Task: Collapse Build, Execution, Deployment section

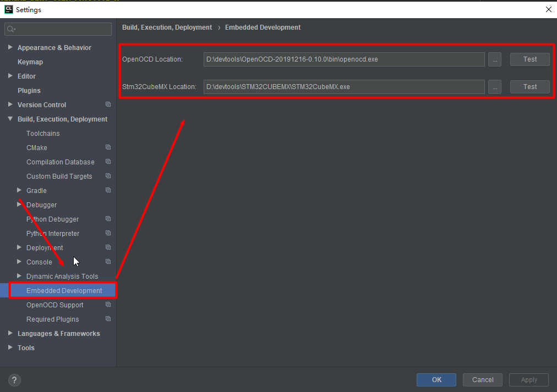Action: coord(10,119)
